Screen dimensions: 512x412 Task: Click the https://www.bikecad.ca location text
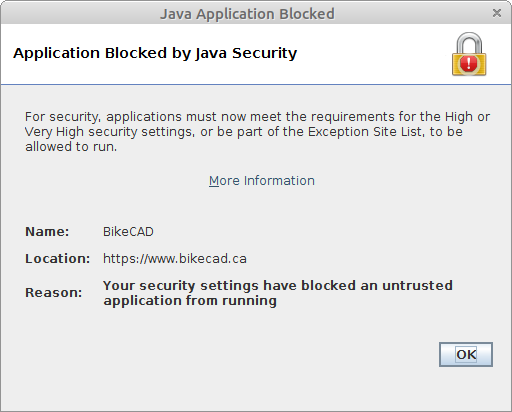(175, 259)
